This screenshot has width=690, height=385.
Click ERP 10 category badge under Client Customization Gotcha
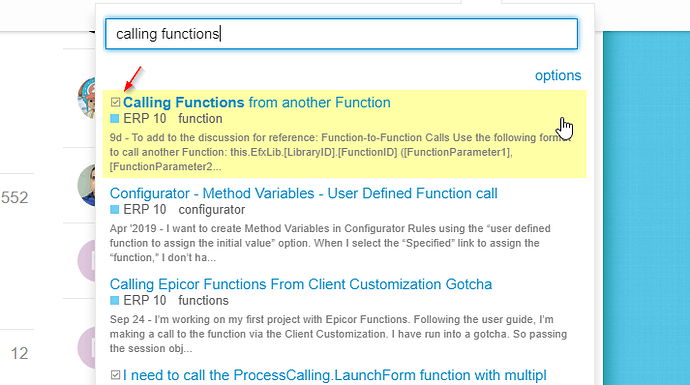click(x=138, y=301)
